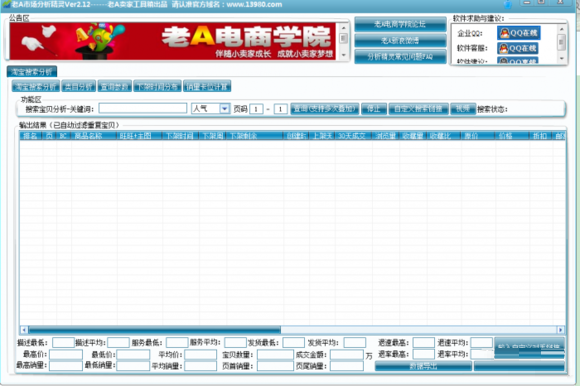The width and height of the screenshot is (580, 386).
Task: Switch to the 淘宝搜索分析 main tab
Action: (32, 72)
